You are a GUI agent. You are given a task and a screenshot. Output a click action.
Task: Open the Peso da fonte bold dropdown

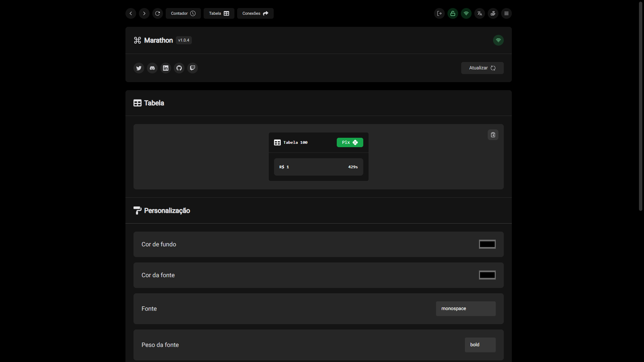[480, 345]
